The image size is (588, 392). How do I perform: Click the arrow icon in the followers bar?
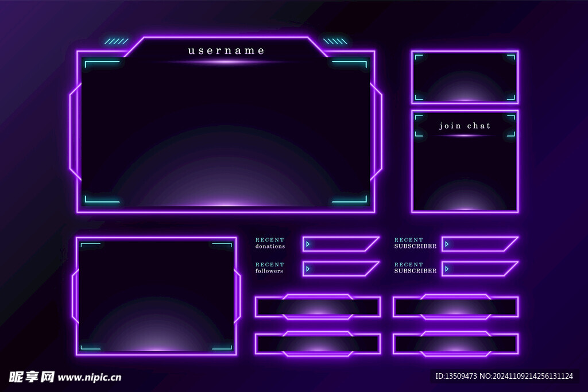coord(308,269)
